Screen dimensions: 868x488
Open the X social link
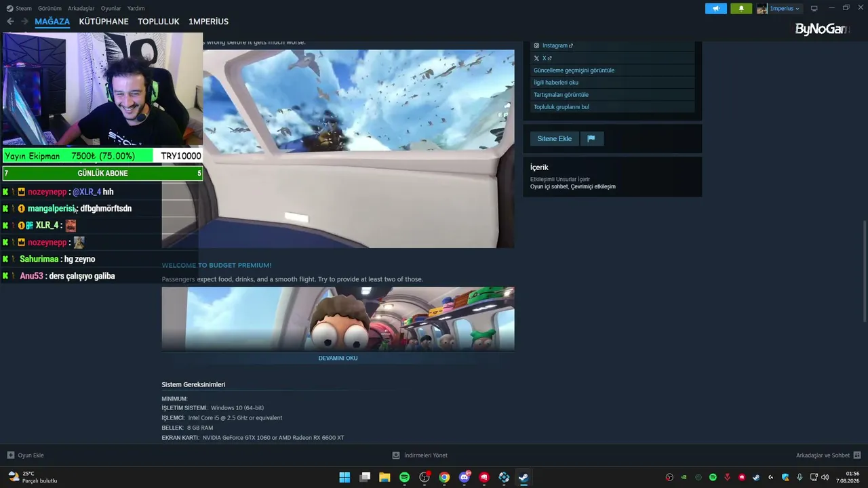(x=543, y=58)
